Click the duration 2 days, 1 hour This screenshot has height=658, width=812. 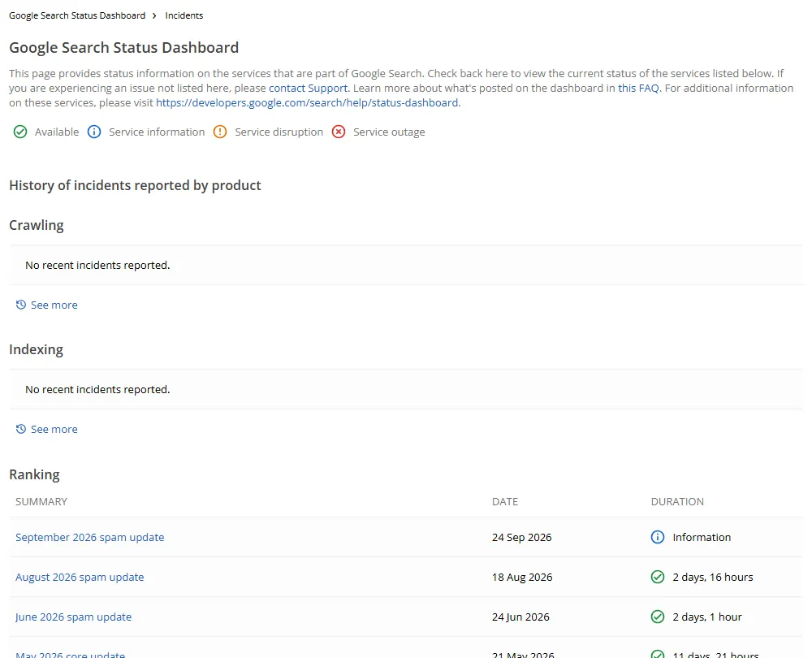click(707, 617)
